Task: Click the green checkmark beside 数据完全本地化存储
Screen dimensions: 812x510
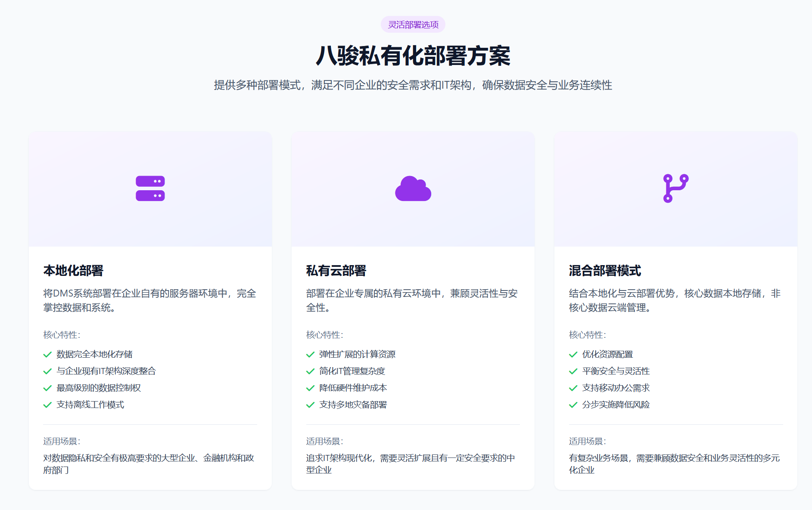Action: click(x=47, y=354)
